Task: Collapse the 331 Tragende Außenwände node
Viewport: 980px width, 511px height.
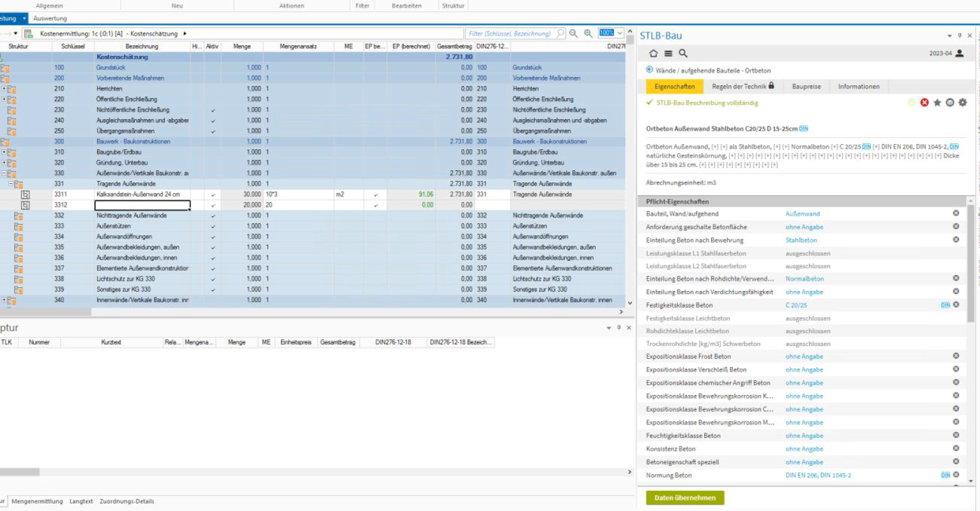Action: (11, 184)
